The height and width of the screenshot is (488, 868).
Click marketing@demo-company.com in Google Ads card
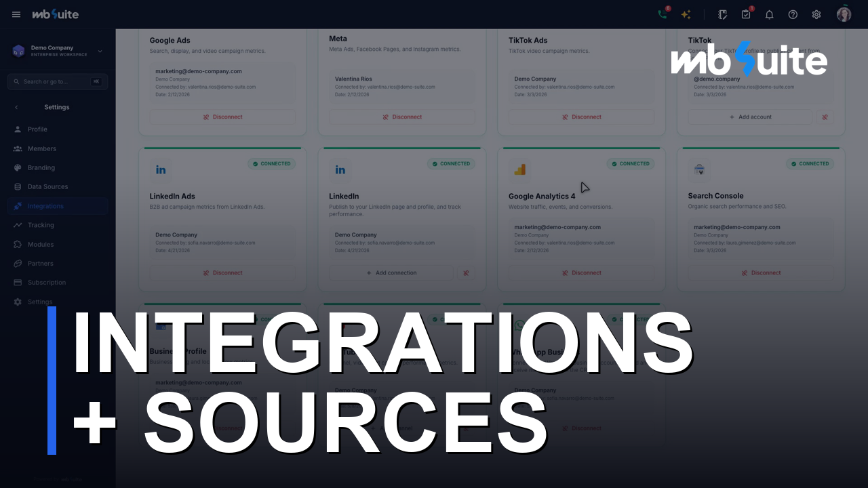(199, 71)
